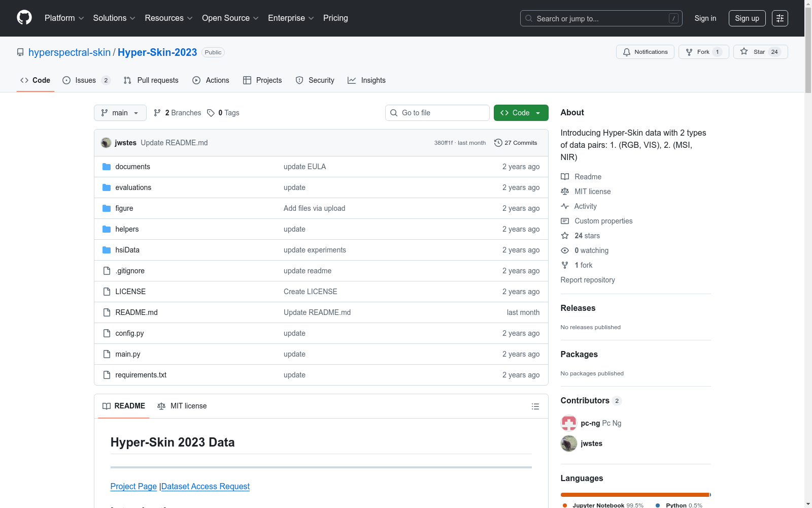Screen dimensions: 812x508
Task: Click the tag icon next to Tags
Action: 211,113
